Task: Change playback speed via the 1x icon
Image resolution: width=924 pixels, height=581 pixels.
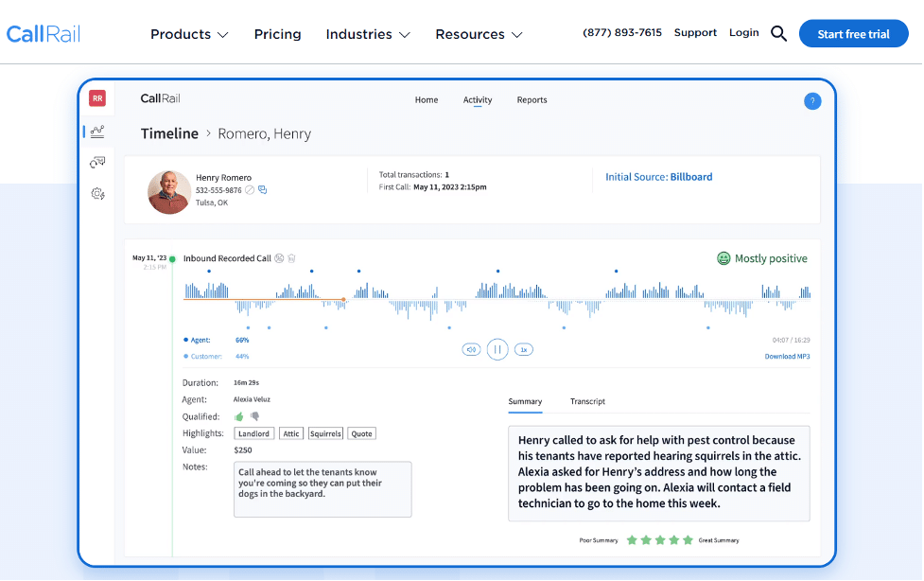Action: pos(524,349)
